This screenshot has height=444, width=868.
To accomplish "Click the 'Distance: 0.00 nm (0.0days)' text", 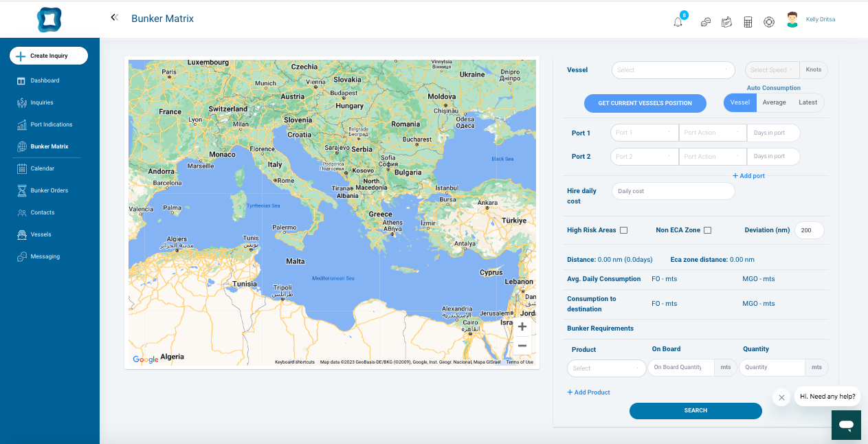I will coord(610,260).
